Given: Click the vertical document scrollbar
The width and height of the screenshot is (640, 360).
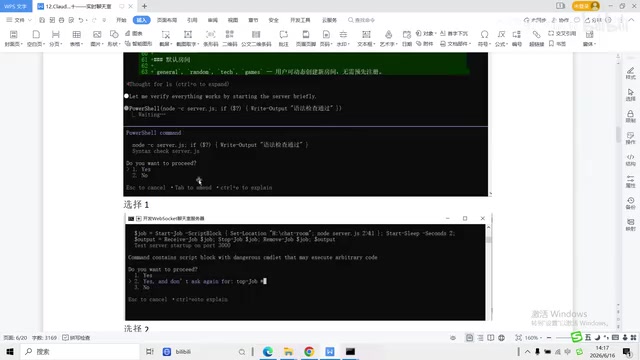Looking at the screenshot, I should 618,135.
